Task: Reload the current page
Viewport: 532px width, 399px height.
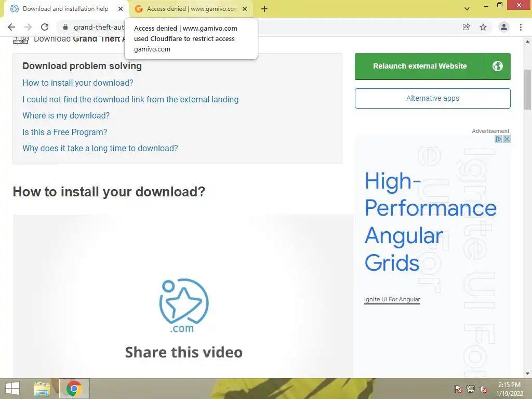Action: tap(45, 27)
